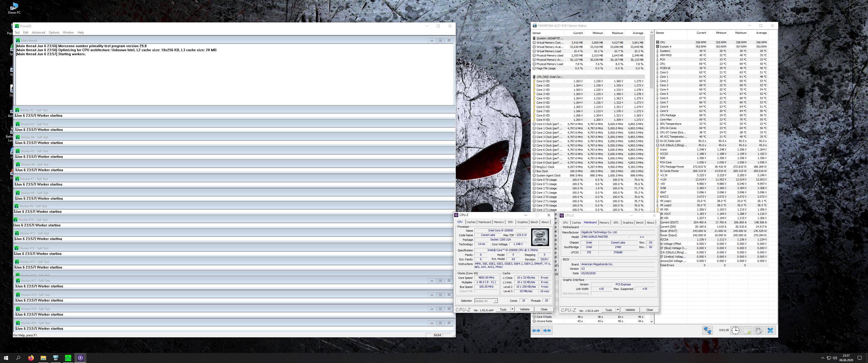
Task: Open HWiNFO sensor settings gear icon
Action: [758, 330]
